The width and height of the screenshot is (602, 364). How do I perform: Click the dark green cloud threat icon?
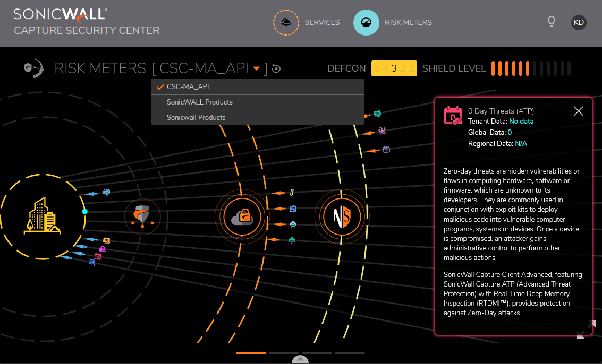[292, 240]
